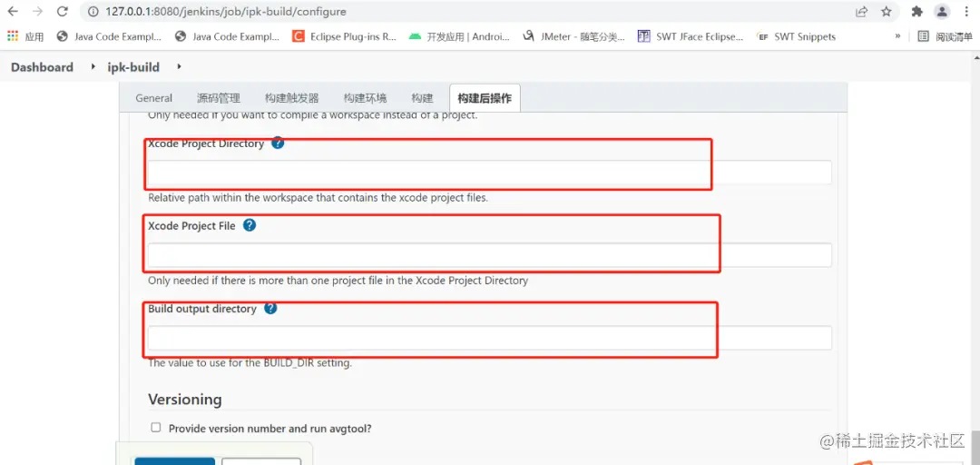
Task: Open 开发应用 Android bookmark
Action: [x=459, y=37]
